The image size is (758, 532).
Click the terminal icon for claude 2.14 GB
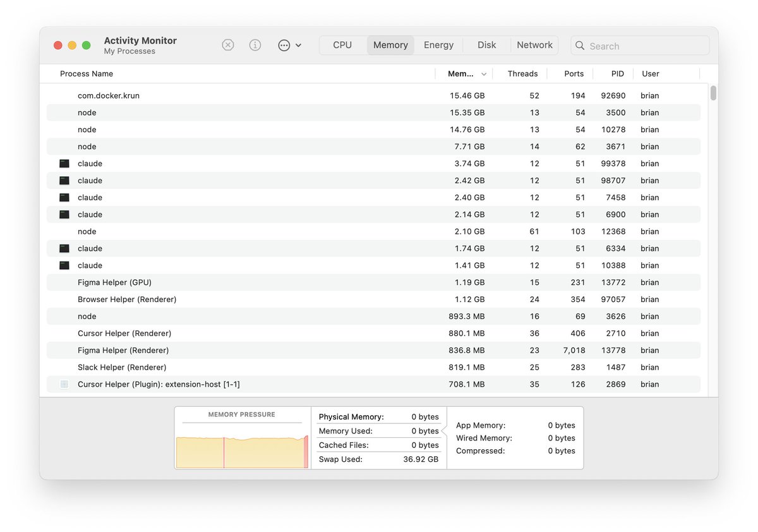[64, 215]
